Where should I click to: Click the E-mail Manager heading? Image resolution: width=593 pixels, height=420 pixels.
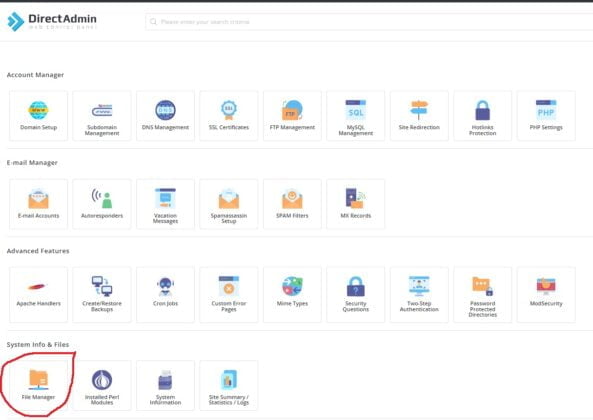tap(32, 163)
